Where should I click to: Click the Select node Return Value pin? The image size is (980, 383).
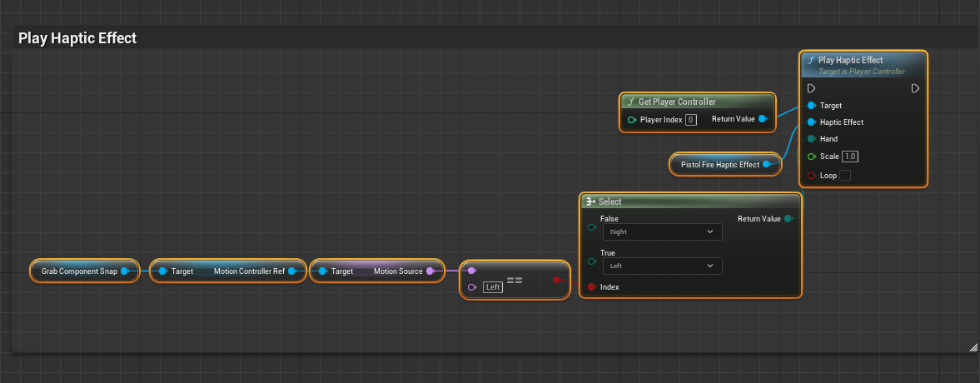[x=788, y=219]
